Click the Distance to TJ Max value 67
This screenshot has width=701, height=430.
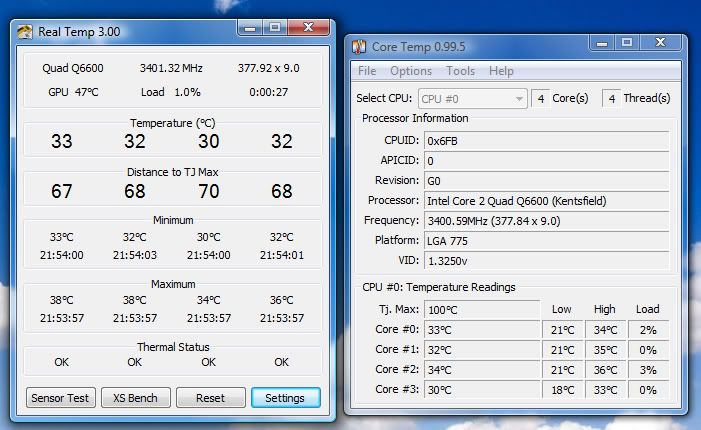point(62,191)
